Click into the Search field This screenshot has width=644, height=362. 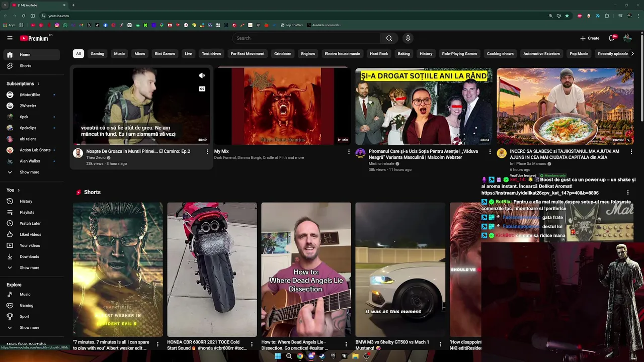point(307,38)
